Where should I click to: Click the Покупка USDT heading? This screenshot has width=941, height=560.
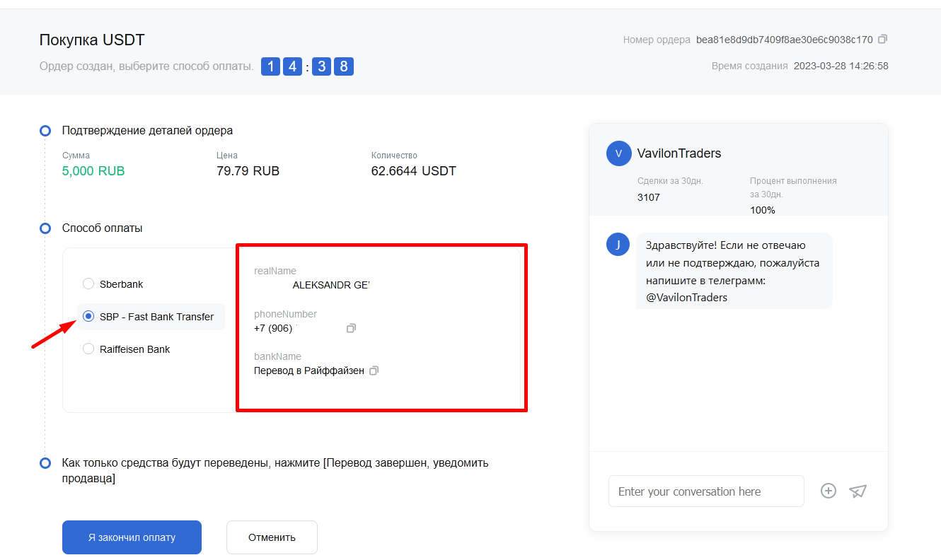92,40
